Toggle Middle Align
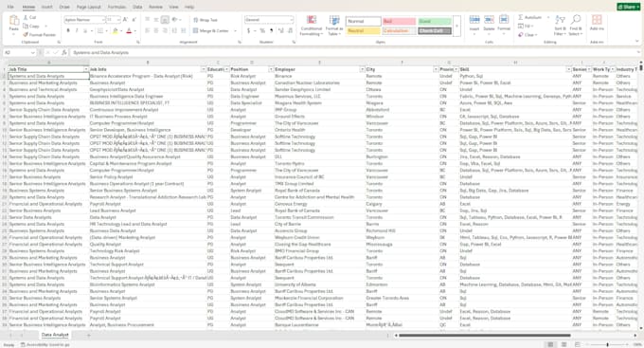This screenshot has width=644, height=348. (x=156, y=19)
